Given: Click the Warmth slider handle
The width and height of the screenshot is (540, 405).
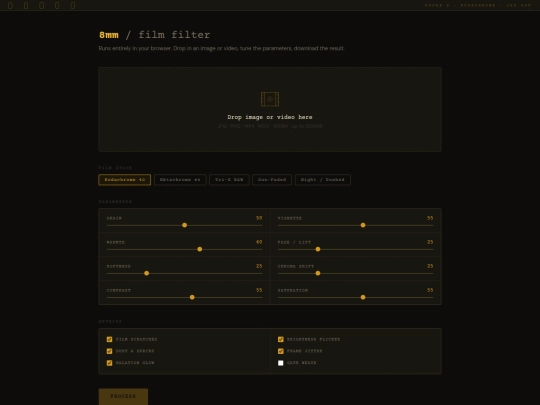Looking at the screenshot, I should point(200,249).
